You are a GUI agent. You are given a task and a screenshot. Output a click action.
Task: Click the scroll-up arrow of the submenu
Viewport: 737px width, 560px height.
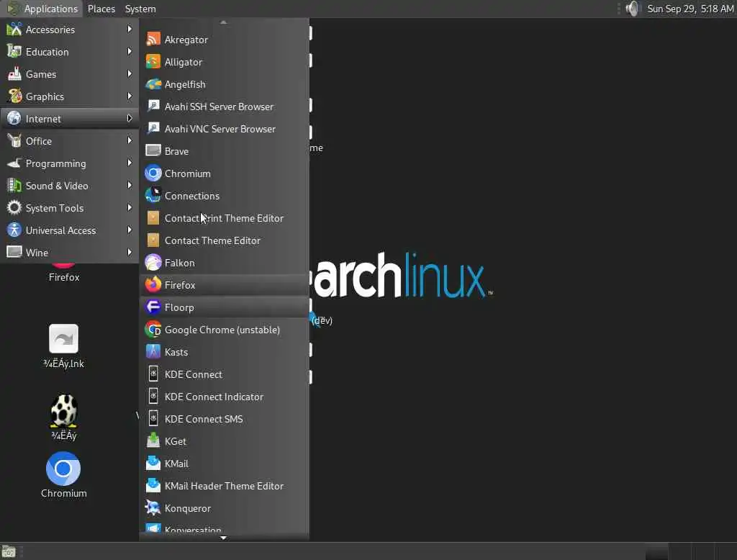[224, 22]
